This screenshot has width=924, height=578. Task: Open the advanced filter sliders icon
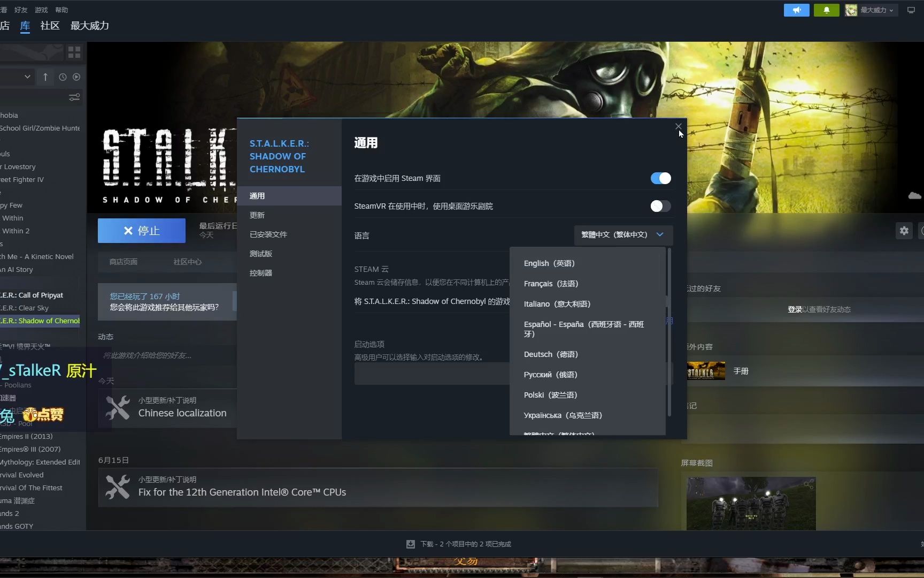(x=74, y=97)
